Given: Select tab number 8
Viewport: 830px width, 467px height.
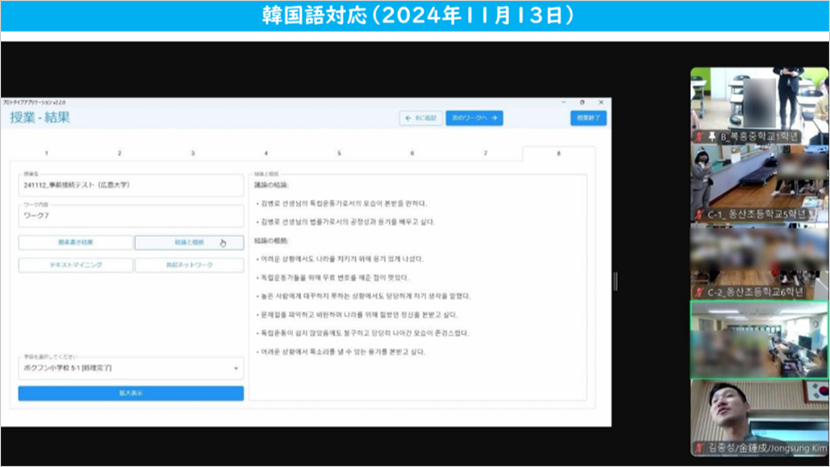Looking at the screenshot, I should pos(558,153).
